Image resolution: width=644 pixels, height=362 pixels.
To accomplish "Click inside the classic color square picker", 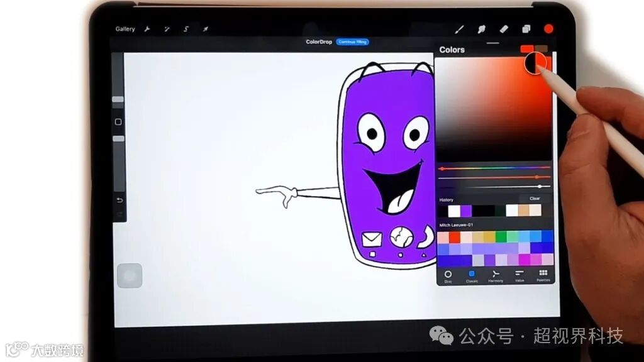I will [494, 109].
